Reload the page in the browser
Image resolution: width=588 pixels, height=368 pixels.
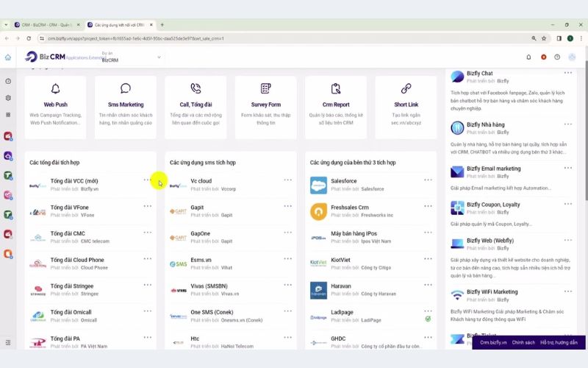tap(29, 38)
